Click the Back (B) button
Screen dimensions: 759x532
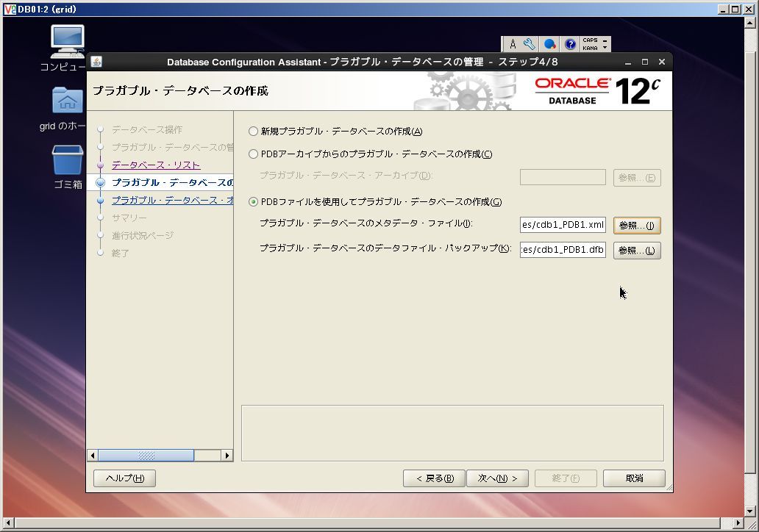point(434,478)
